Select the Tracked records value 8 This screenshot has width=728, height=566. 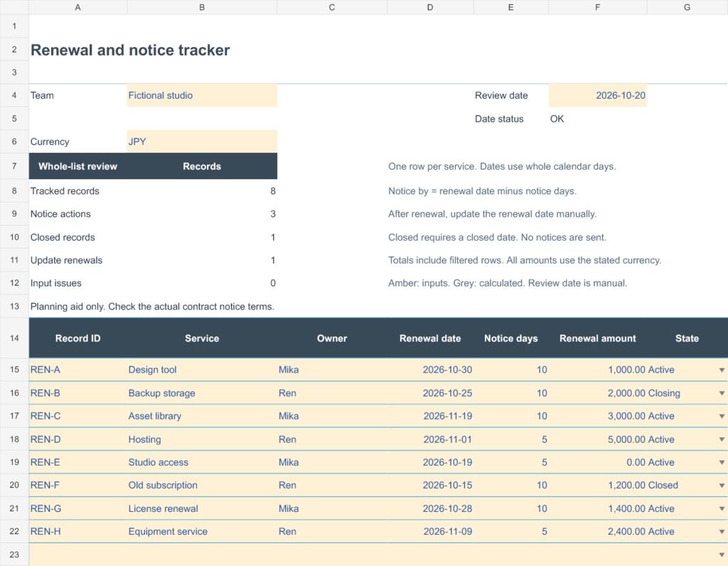(x=202, y=191)
